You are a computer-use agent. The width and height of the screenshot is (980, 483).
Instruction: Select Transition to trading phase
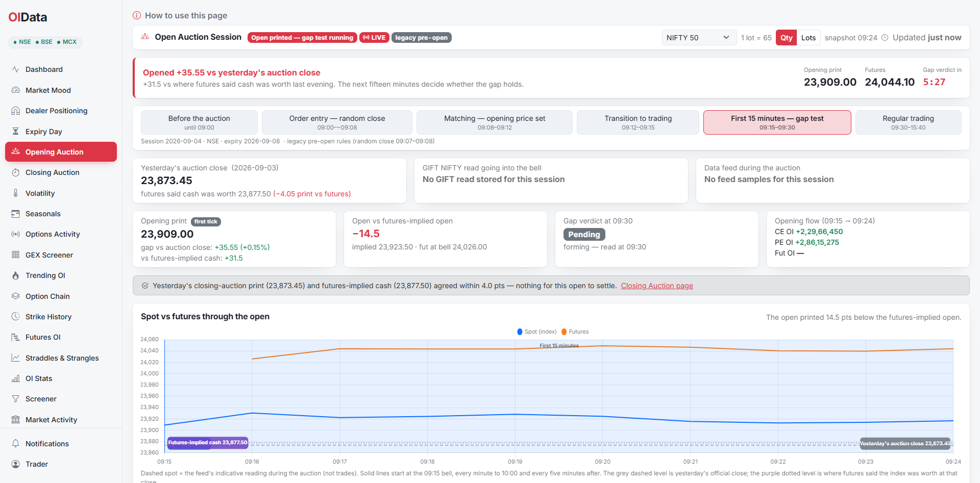[x=638, y=122]
